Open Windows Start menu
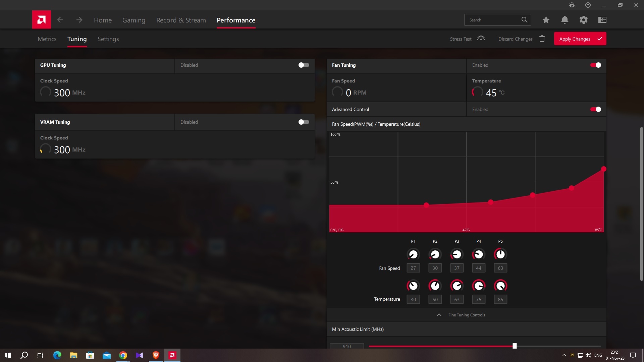644x362 pixels. (x=8, y=355)
